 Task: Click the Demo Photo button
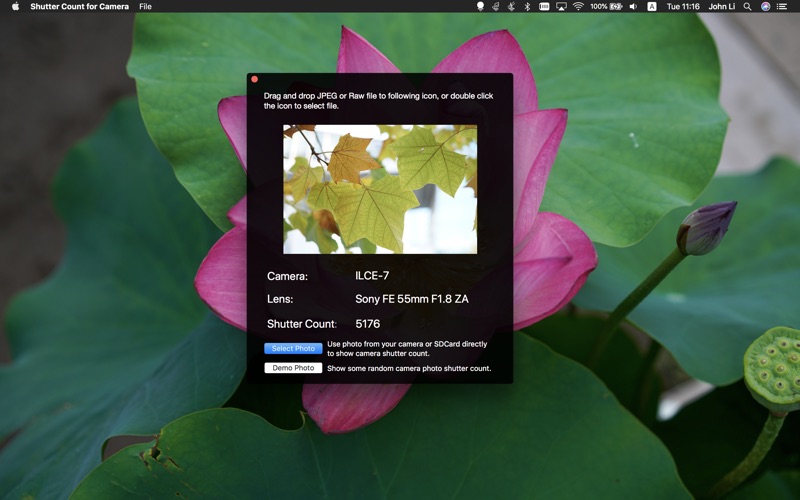[293, 368]
